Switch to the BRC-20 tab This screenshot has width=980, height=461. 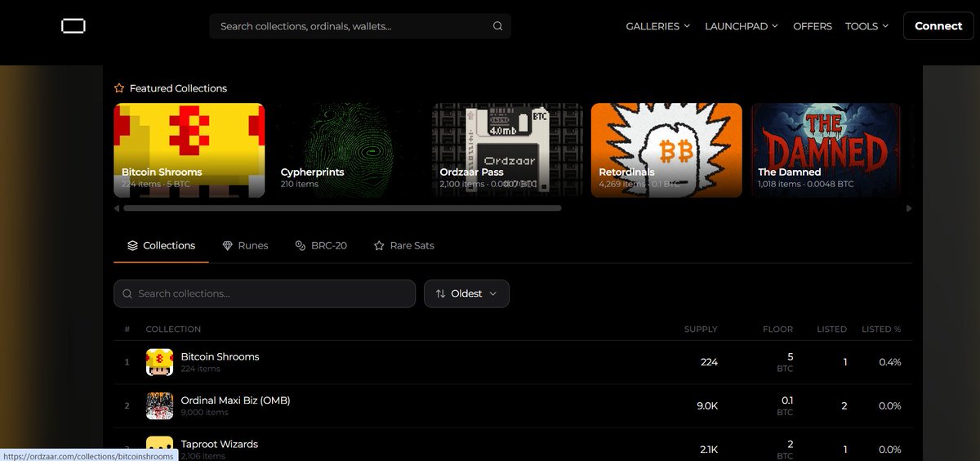[321, 245]
